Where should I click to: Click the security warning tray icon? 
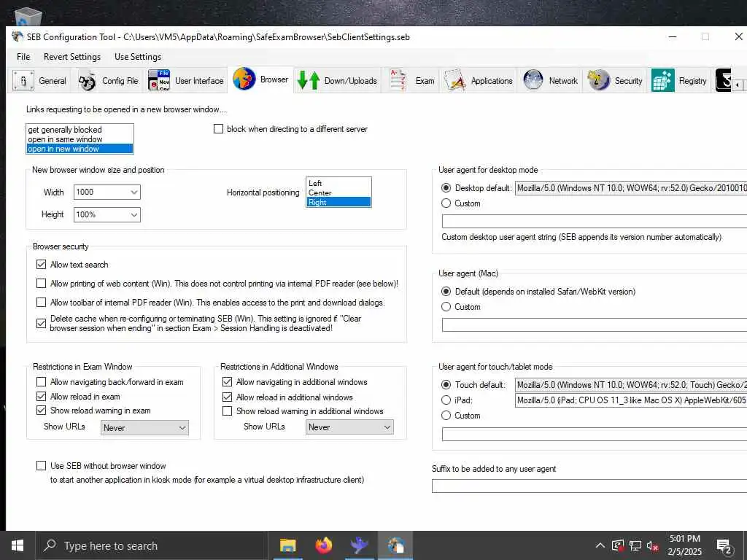(617, 545)
